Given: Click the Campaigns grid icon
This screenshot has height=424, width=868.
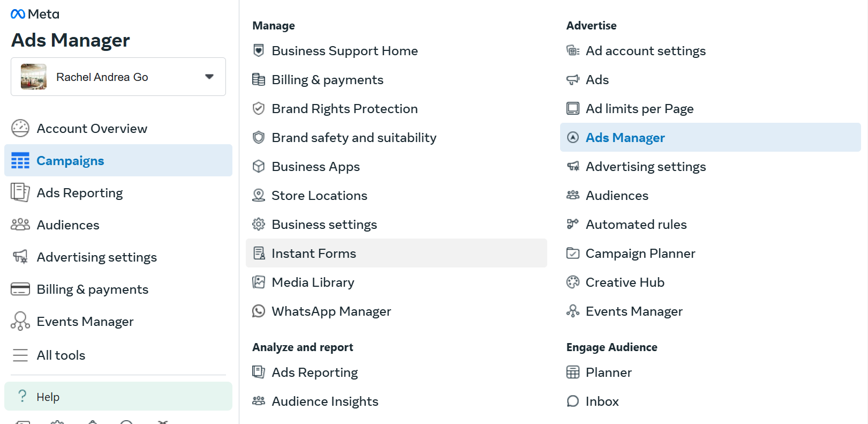Looking at the screenshot, I should [x=20, y=161].
